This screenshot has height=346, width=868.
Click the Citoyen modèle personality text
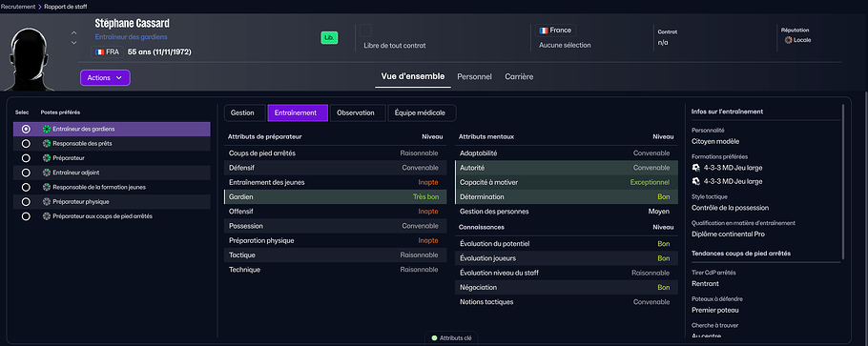pos(715,141)
